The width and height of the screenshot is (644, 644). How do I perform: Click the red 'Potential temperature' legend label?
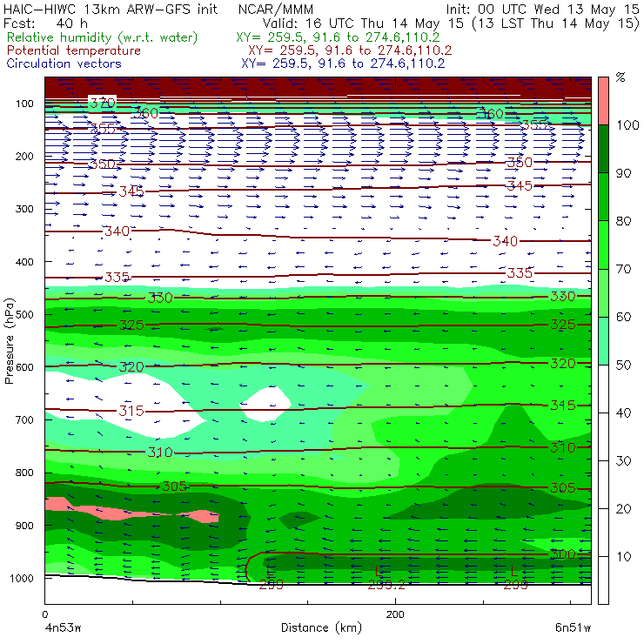click(74, 50)
